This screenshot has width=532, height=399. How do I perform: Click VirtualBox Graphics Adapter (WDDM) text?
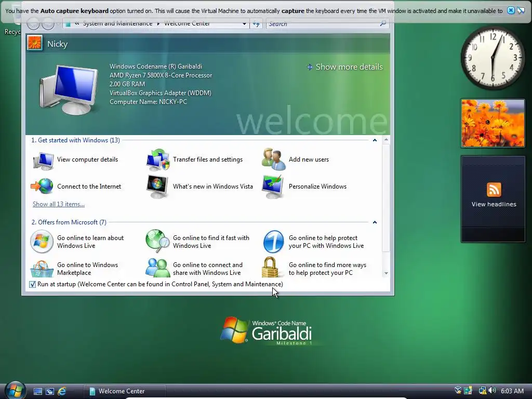point(161,93)
